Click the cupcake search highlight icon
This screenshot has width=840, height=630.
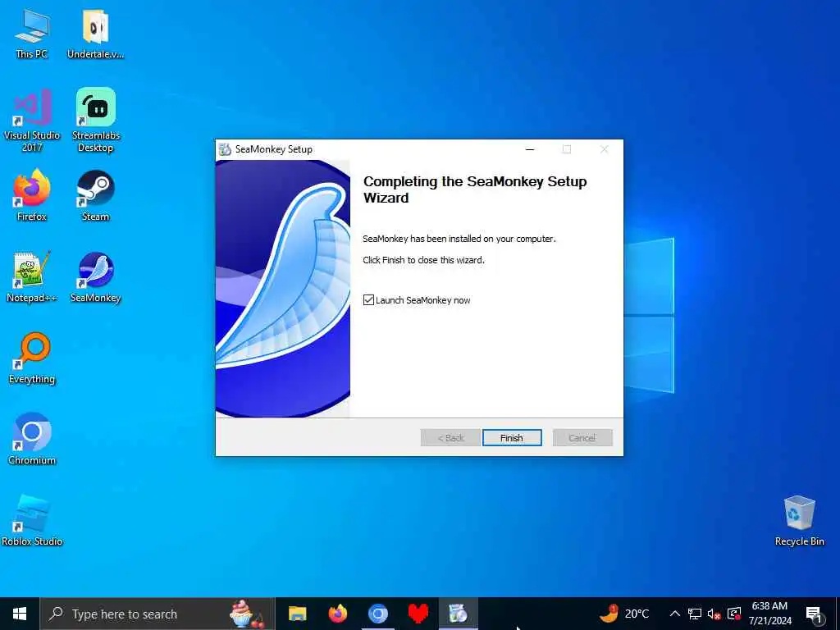point(246,614)
